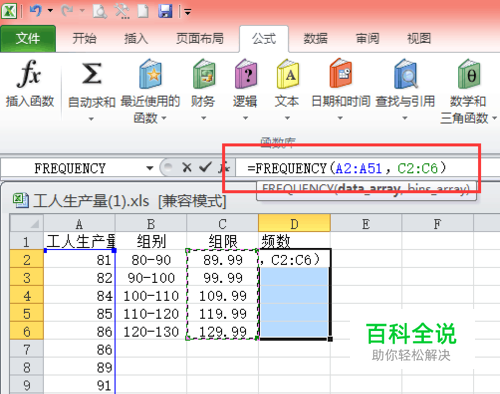Click the workbook icon beside 工人生产量(1).xls

(x=21, y=201)
